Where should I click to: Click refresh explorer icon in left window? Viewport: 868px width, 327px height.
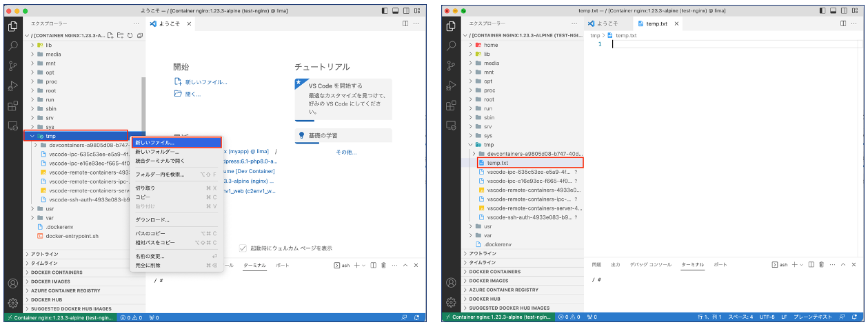pos(130,35)
